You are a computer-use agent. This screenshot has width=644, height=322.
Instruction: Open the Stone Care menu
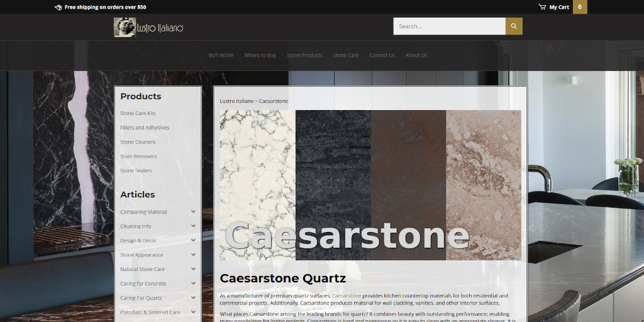pyautogui.click(x=346, y=55)
